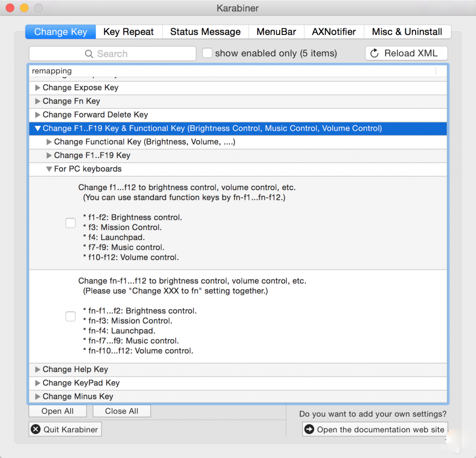
Task: Click the arrow icon for documentation site
Action: pyautogui.click(x=309, y=430)
